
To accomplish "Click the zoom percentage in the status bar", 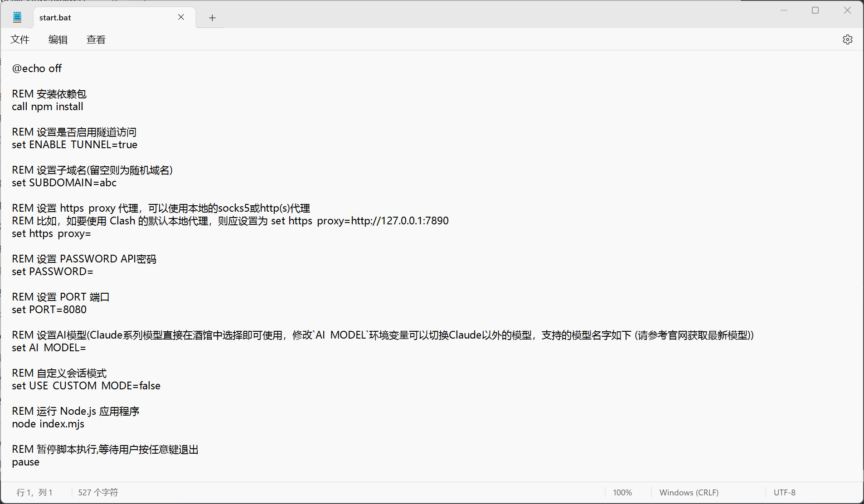I will coord(622,492).
